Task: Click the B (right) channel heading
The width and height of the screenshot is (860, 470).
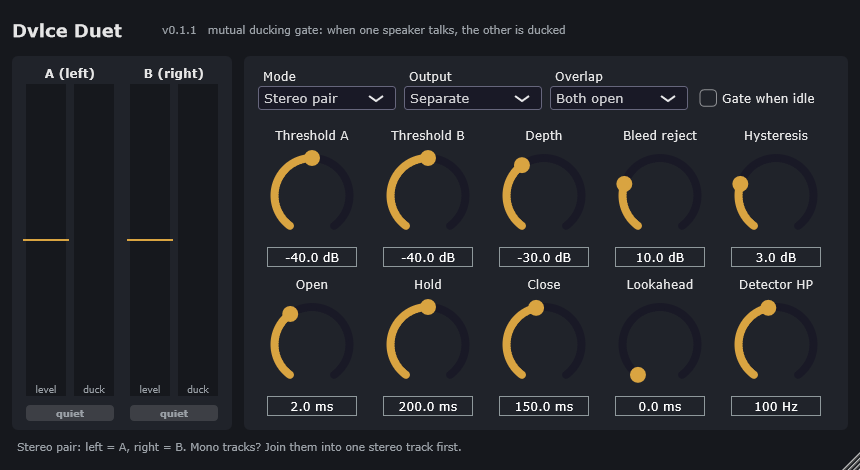Action: pyautogui.click(x=174, y=73)
